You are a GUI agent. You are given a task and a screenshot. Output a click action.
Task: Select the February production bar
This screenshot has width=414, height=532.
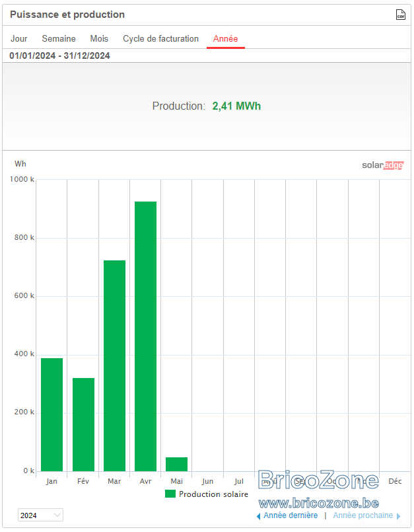(83, 424)
